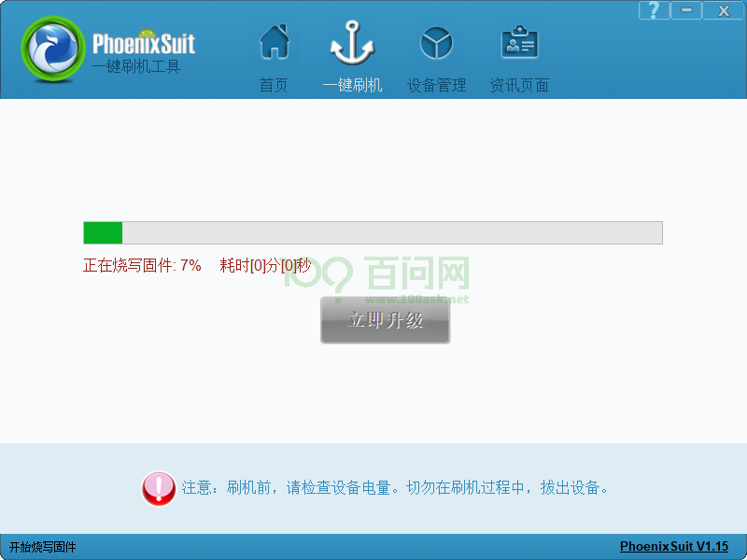Open the Device Management cube icon
This screenshot has height=560, width=747.
pos(436,43)
